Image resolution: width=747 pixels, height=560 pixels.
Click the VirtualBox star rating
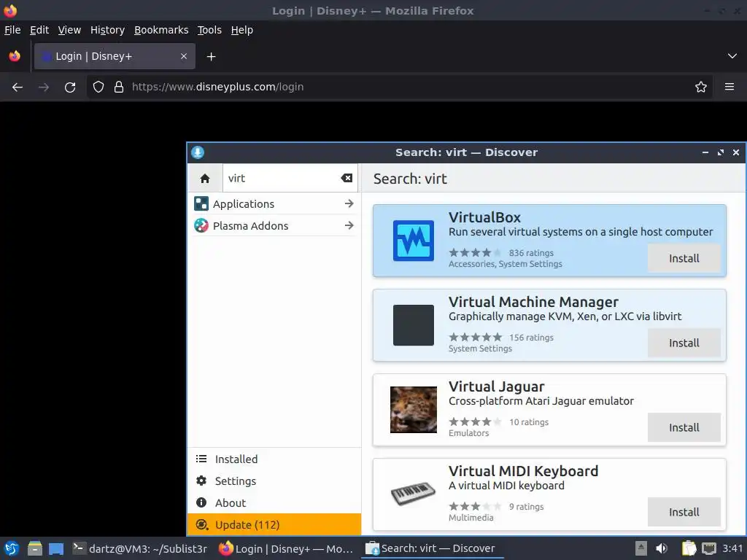475,252
